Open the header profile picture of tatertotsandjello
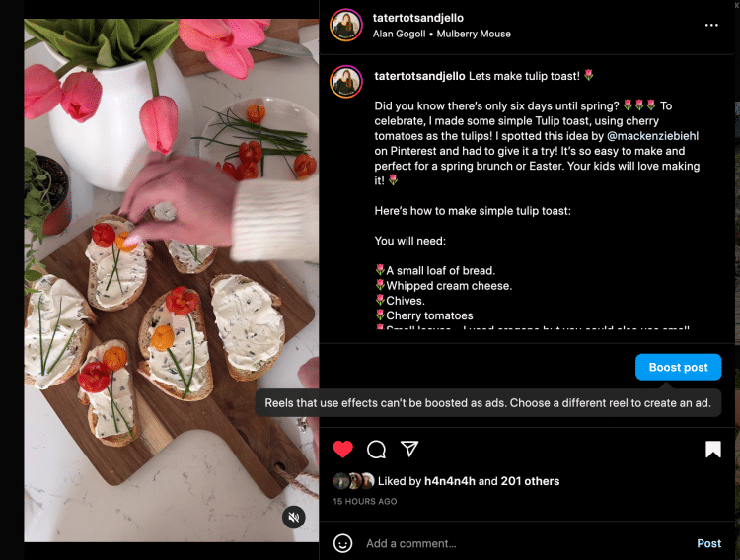Viewport: 740px width, 560px height. tap(346, 25)
